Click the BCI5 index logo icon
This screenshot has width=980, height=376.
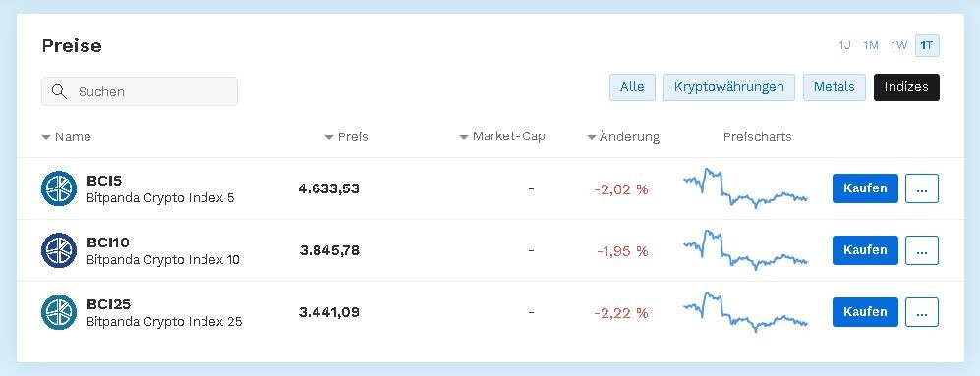pos(59,188)
